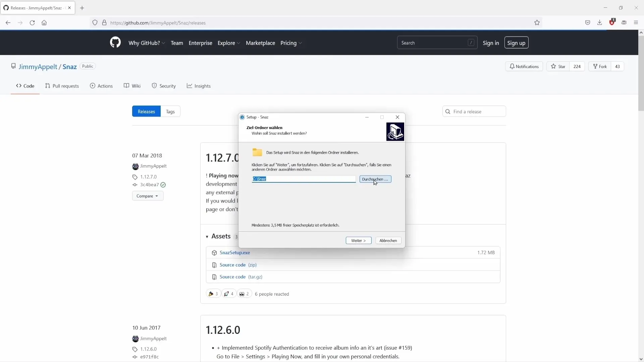This screenshot has width=644, height=362.
Task: Click the eyes reaction emoji button
Action: [245, 294]
